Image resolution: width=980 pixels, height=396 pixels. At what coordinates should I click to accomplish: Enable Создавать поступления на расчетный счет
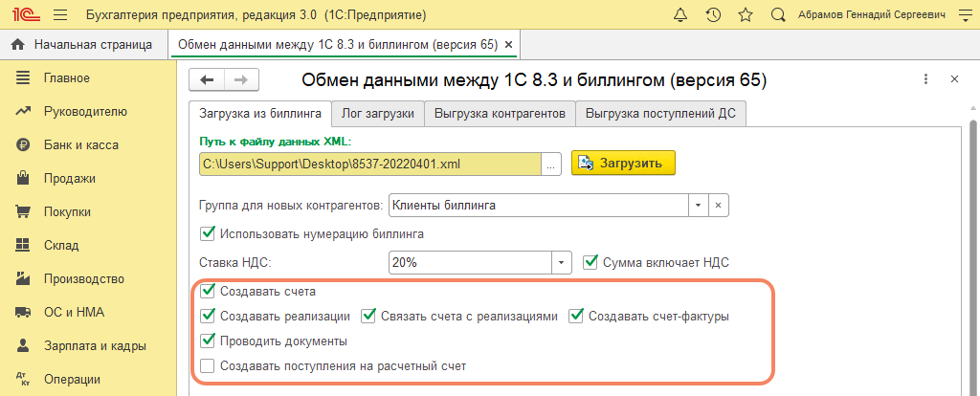click(208, 366)
